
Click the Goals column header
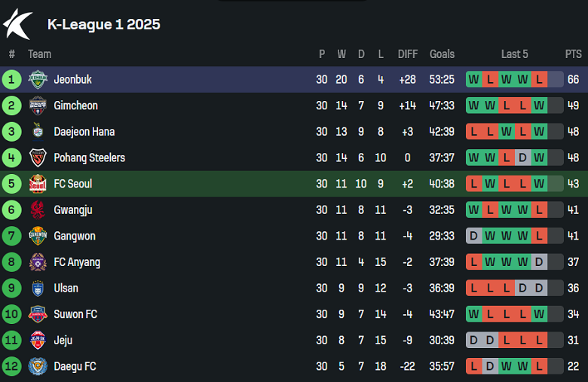coord(442,54)
